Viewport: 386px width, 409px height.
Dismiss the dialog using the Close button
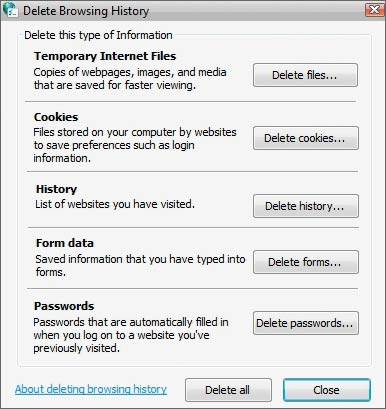(x=327, y=390)
